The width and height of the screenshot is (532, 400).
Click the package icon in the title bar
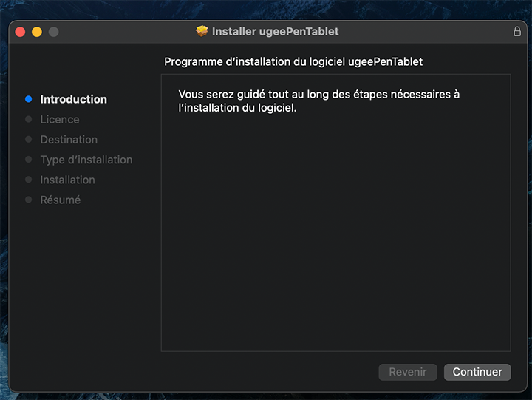click(x=202, y=31)
